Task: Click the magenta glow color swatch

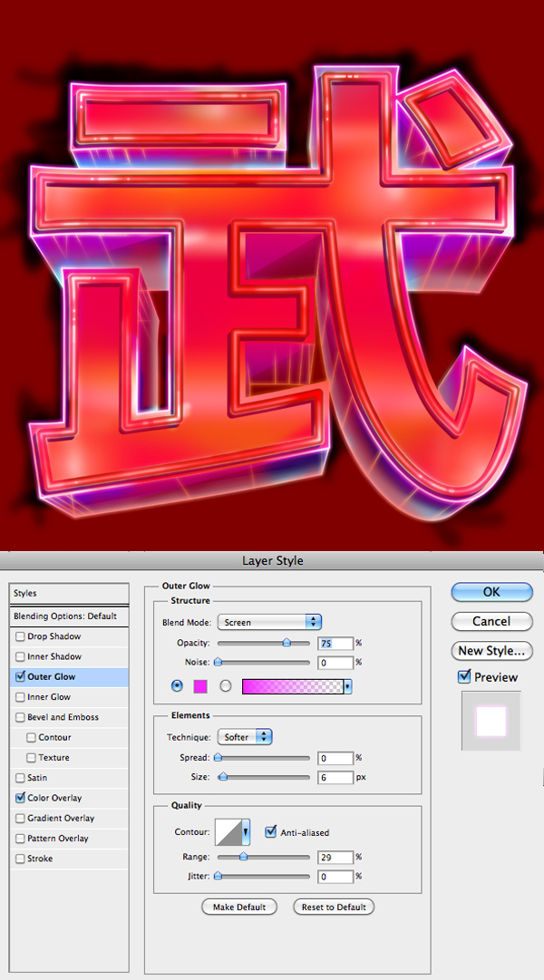Action: [200, 686]
